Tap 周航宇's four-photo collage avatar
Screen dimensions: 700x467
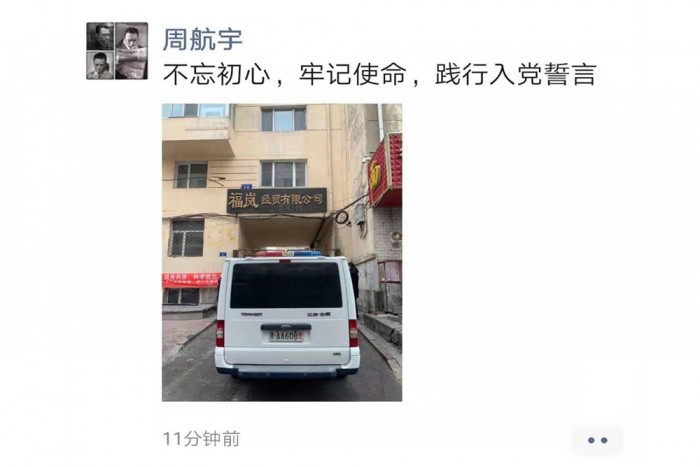click(x=117, y=51)
